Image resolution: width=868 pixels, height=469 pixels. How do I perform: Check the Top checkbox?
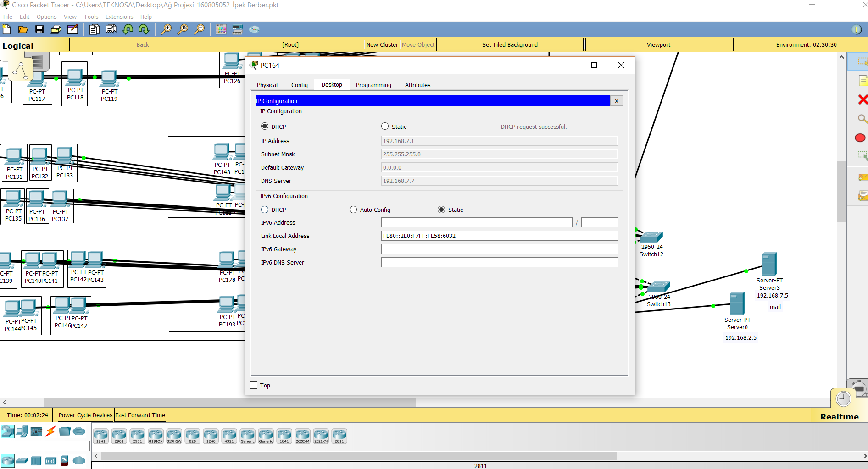click(x=254, y=385)
